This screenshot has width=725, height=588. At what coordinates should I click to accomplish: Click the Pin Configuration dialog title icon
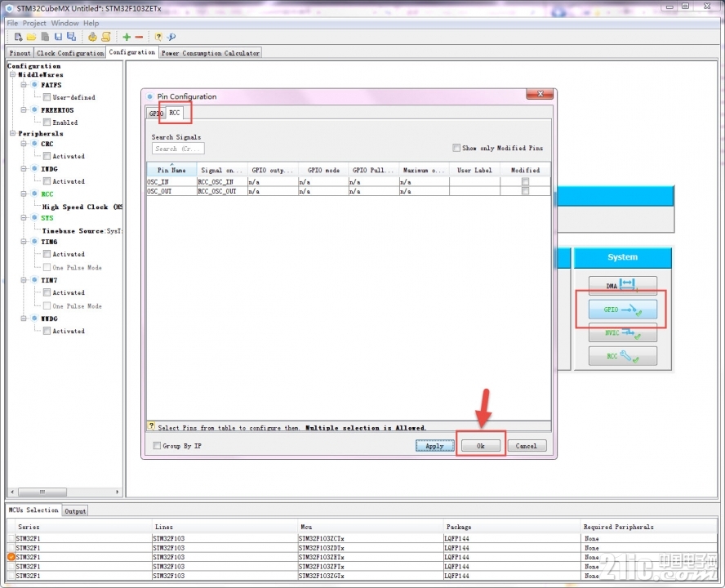[149, 96]
